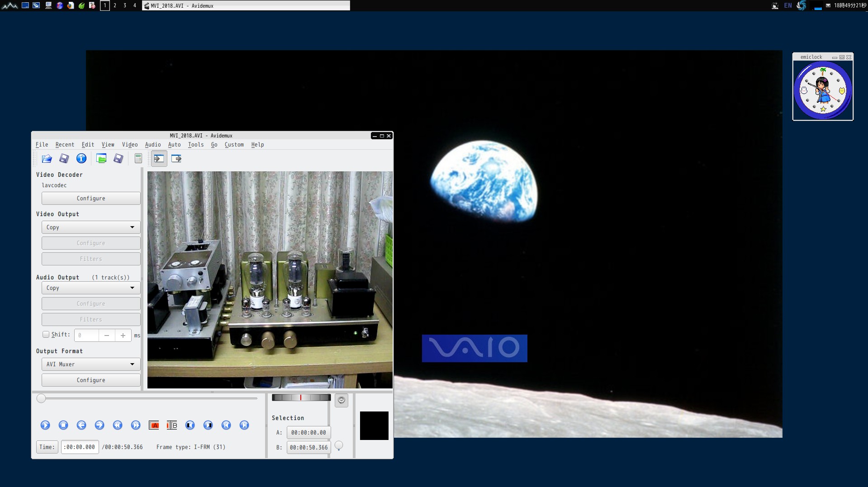Click Configure under Video Decoder
This screenshot has width=868, height=487.
[x=91, y=199]
